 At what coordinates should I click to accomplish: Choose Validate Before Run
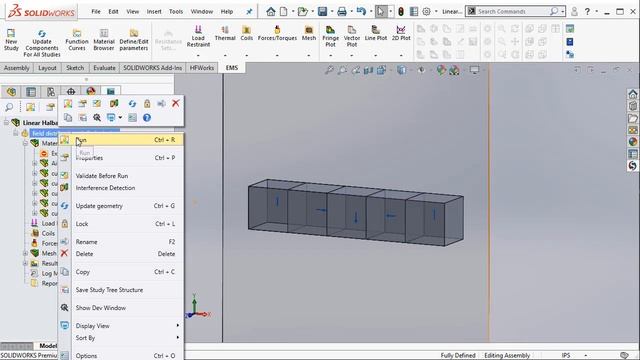coord(121,176)
